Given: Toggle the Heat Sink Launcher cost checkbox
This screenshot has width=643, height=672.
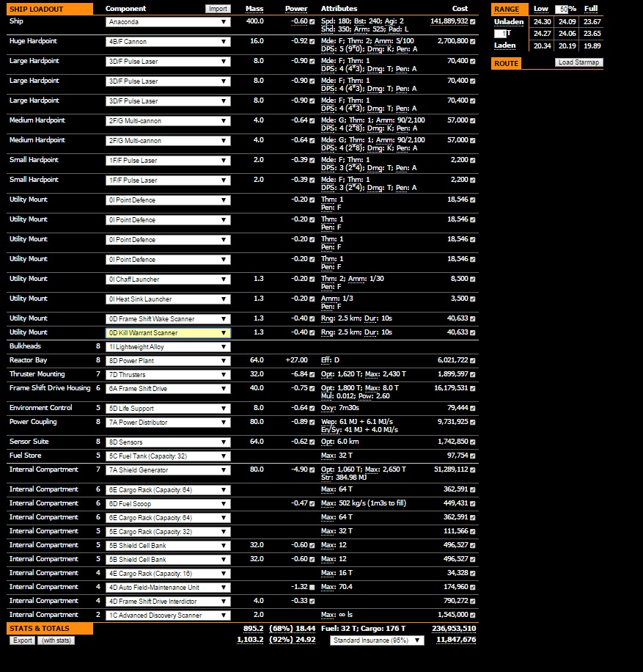Looking at the screenshot, I should (472, 299).
